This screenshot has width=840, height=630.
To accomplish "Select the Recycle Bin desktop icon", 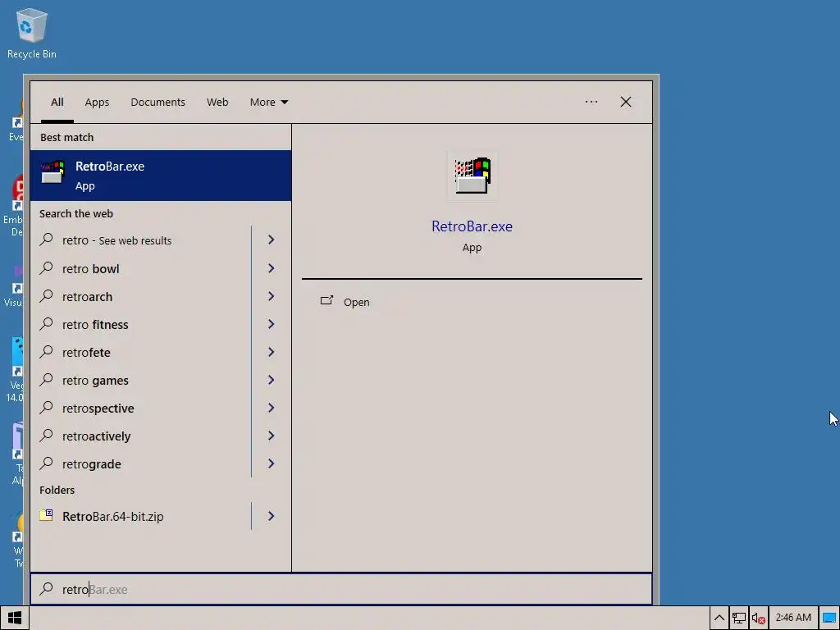I will coord(32,33).
